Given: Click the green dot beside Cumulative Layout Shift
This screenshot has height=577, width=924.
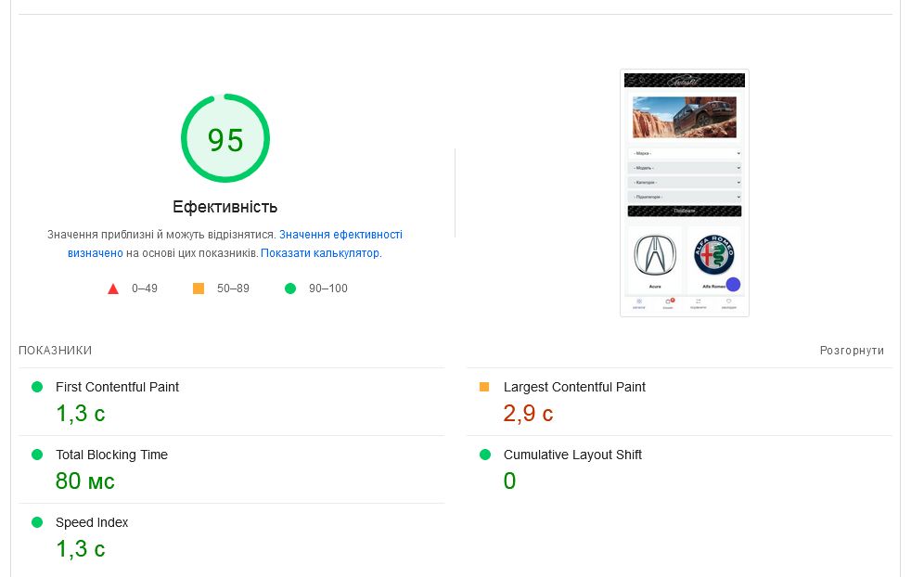Looking at the screenshot, I should [484, 455].
